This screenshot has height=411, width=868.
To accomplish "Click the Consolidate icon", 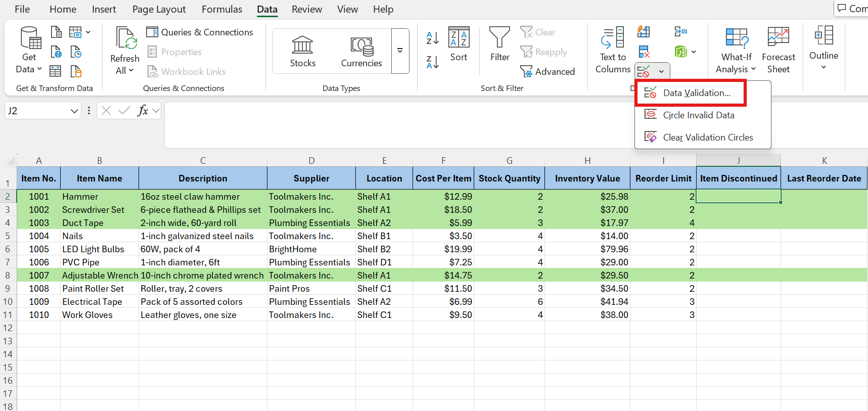I will (680, 32).
